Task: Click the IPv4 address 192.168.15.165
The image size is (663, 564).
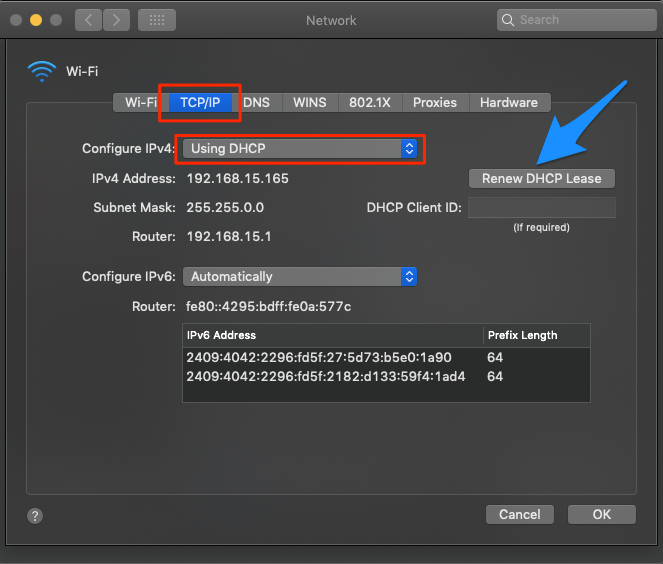Action: (238, 178)
